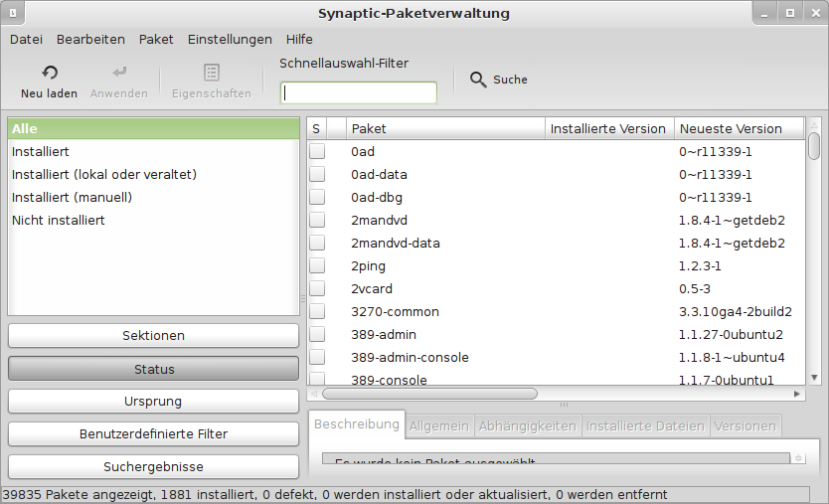
Task: Click the Suche magnifier icon
Action: 478,80
